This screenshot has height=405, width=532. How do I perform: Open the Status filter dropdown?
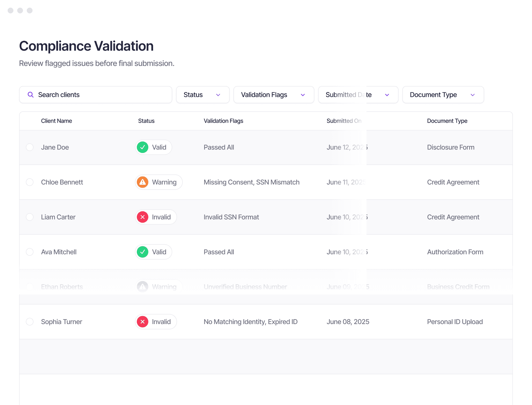pos(203,95)
